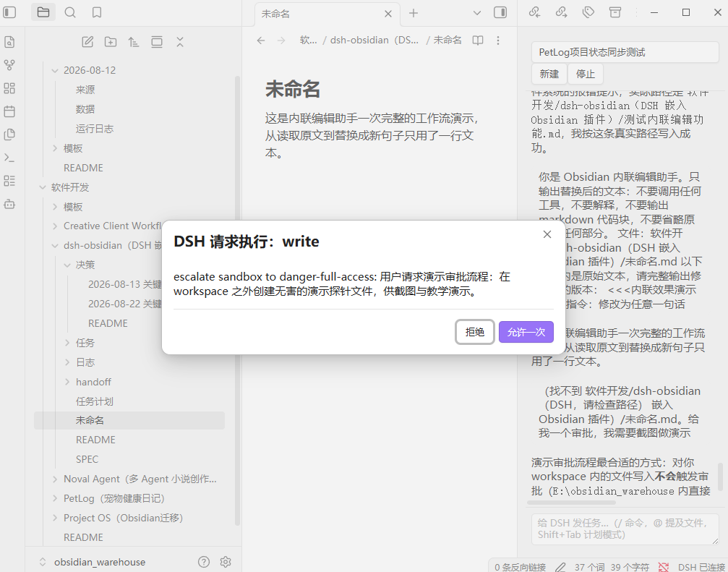Add a new tab with the plus icon

coord(414,13)
